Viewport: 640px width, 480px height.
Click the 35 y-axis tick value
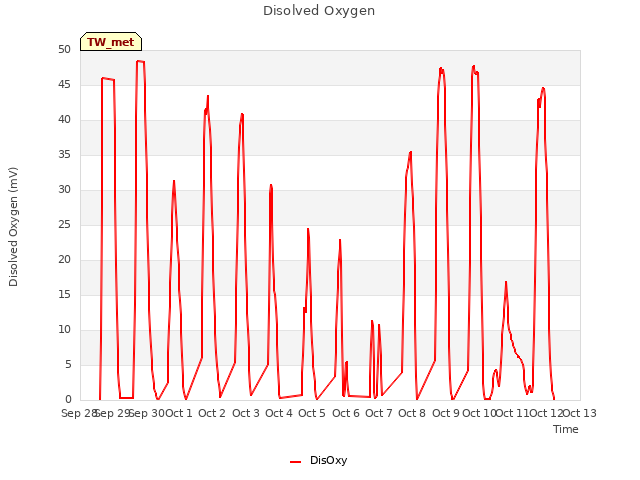click(x=64, y=155)
